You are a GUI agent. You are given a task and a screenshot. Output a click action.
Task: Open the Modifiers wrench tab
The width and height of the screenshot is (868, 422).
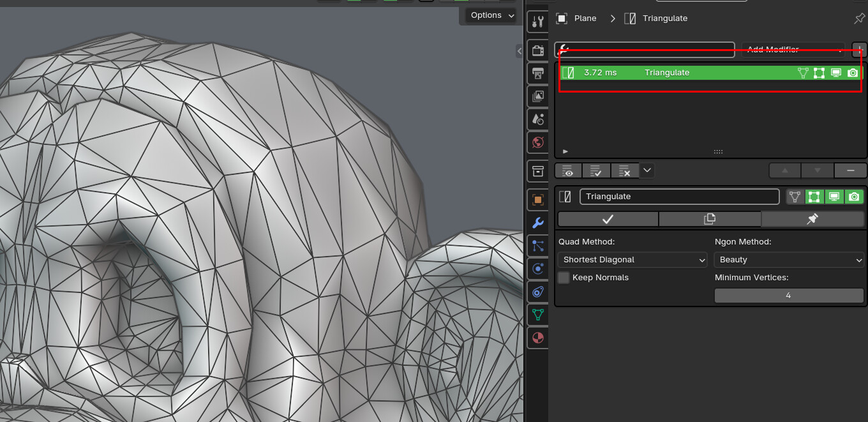click(538, 223)
